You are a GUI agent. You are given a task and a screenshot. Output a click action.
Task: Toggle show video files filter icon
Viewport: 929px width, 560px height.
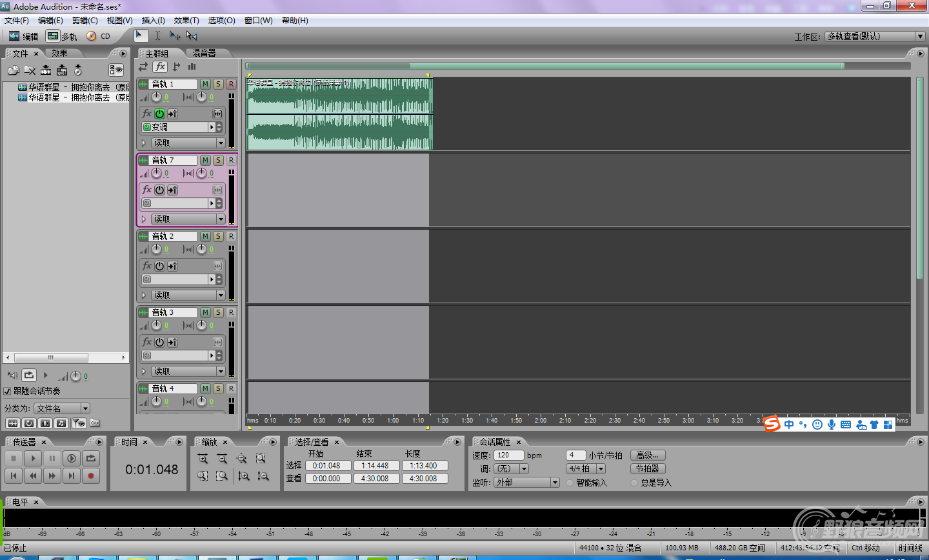pos(45,423)
